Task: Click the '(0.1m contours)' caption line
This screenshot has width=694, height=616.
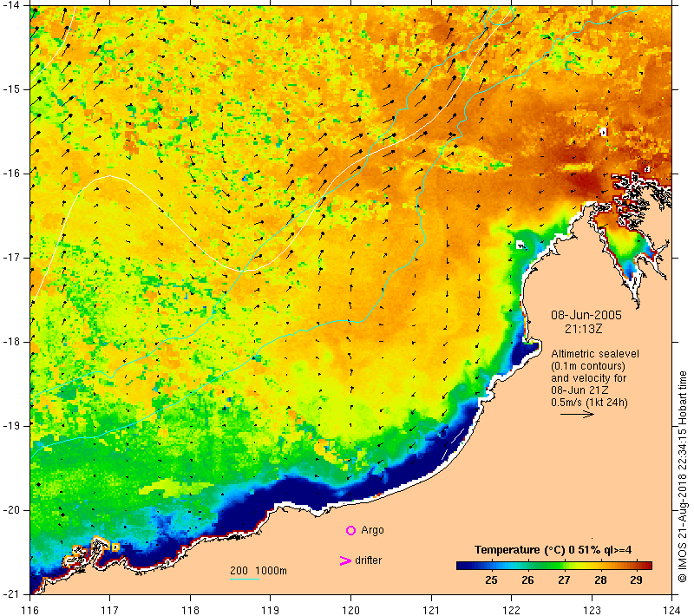Action: click(x=588, y=366)
